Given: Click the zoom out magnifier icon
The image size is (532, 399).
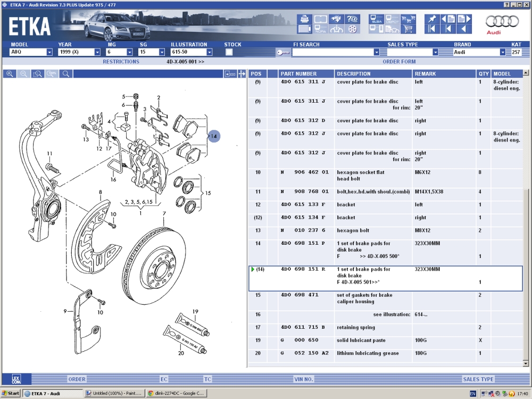Looking at the screenshot, I should click(x=23, y=73).
